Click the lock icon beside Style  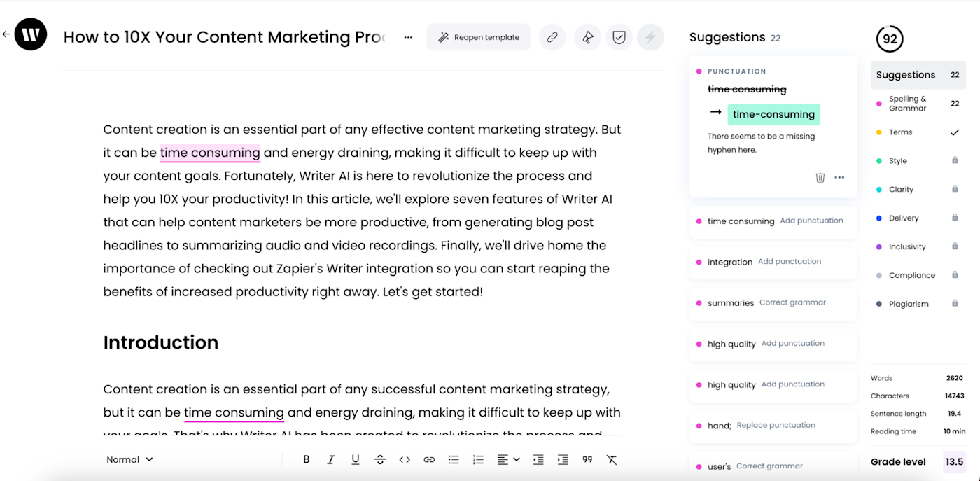[x=955, y=160]
